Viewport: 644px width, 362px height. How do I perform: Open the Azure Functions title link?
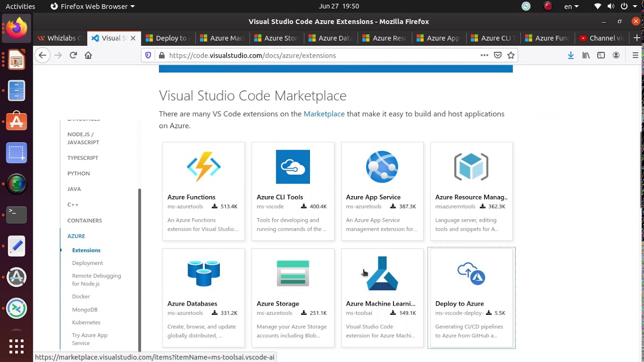point(191,197)
